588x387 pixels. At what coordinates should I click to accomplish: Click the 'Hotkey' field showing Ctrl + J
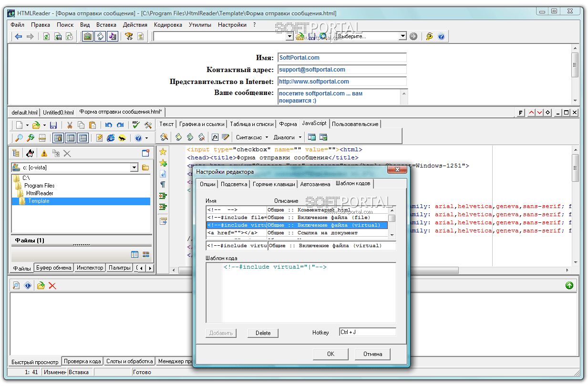[367, 332]
